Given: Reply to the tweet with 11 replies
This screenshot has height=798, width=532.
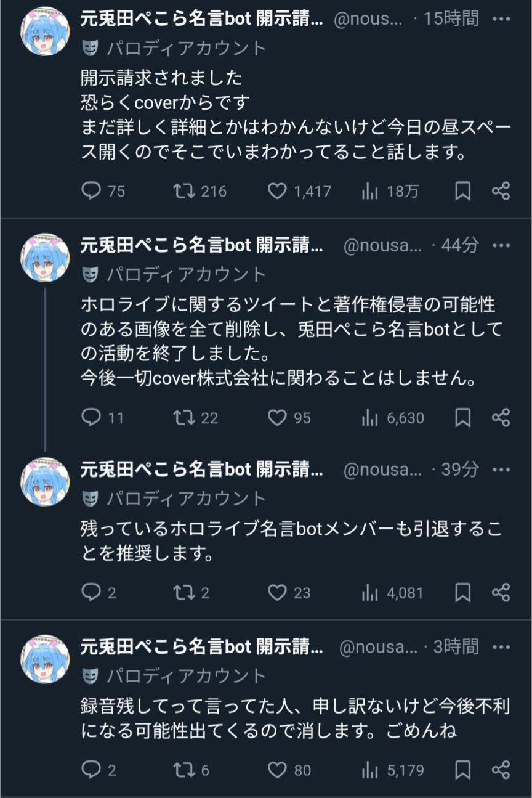Looking at the screenshot, I should click(91, 418).
